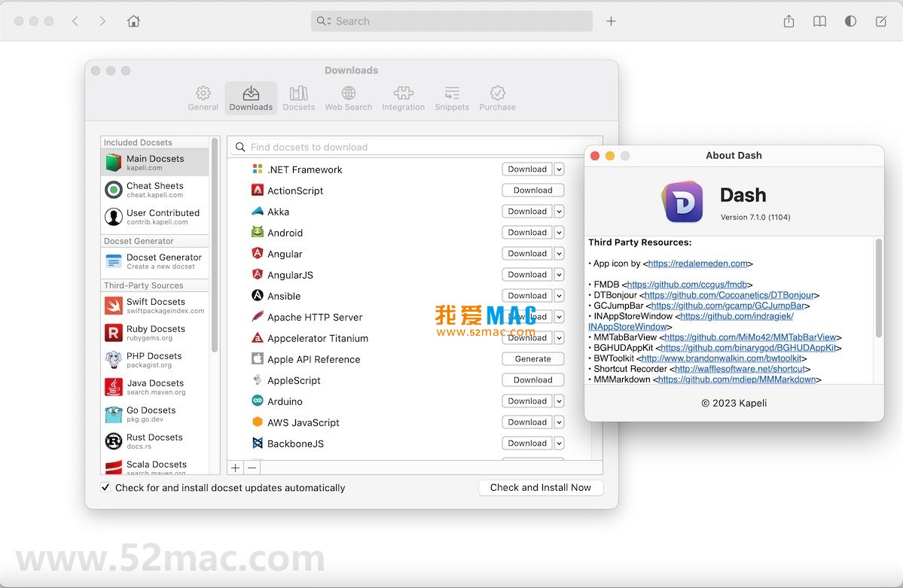Image resolution: width=903 pixels, height=588 pixels.
Task: Open the GCJumpBar GitHub link
Action: [728, 306]
